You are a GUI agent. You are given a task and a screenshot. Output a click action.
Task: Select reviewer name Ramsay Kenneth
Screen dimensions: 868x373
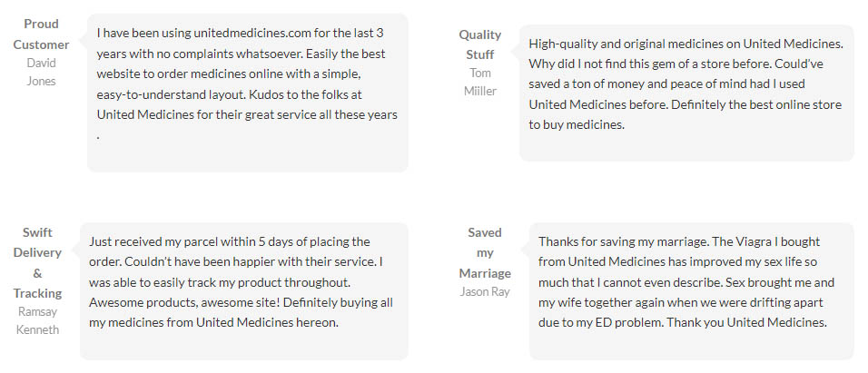pyautogui.click(x=37, y=320)
